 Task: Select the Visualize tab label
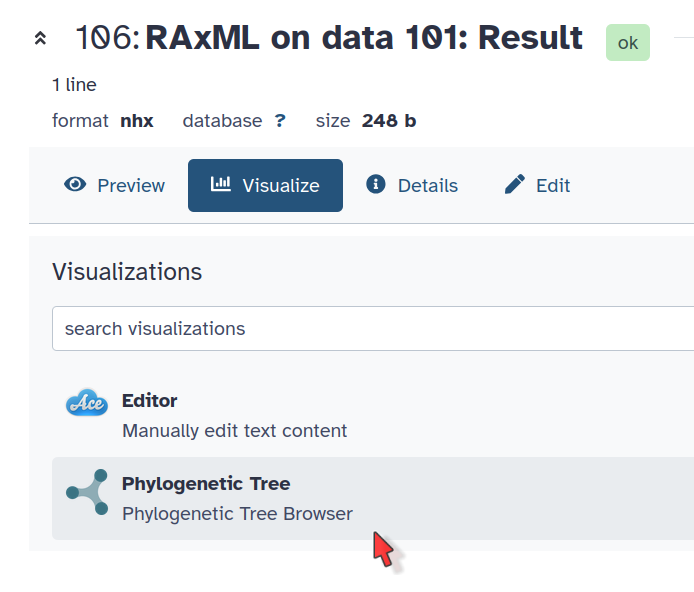(281, 186)
